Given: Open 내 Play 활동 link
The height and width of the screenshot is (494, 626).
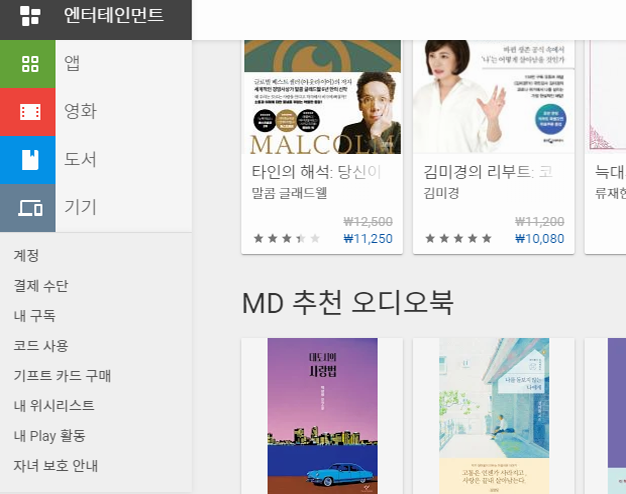Looking at the screenshot, I should pyautogui.click(x=50, y=436).
